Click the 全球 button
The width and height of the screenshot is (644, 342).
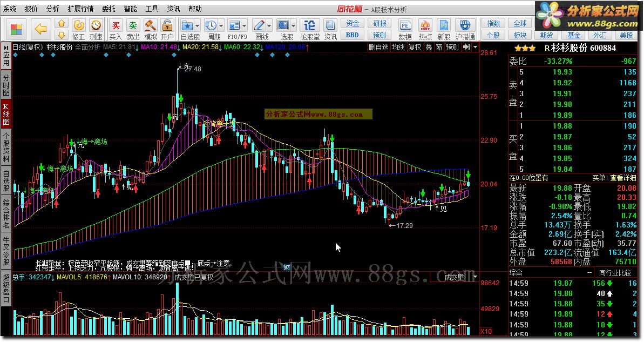point(520,23)
